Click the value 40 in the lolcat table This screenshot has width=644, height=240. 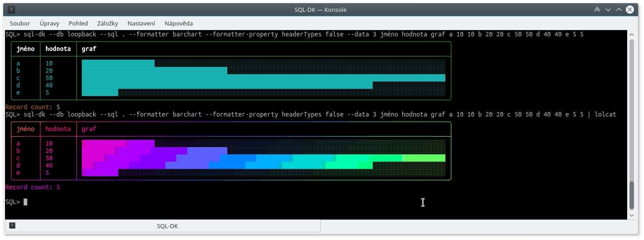(x=49, y=165)
